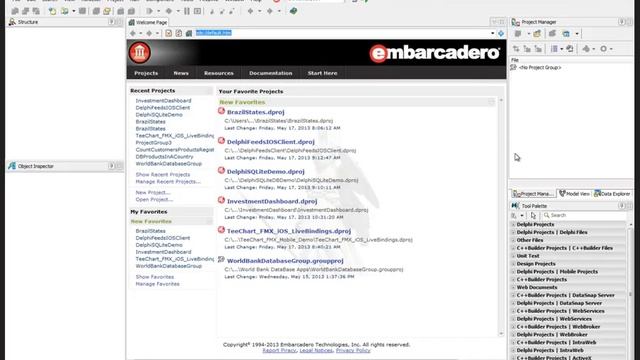Open the Start Here tab on Welcome Page

pyautogui.click(x=322, y=73)
